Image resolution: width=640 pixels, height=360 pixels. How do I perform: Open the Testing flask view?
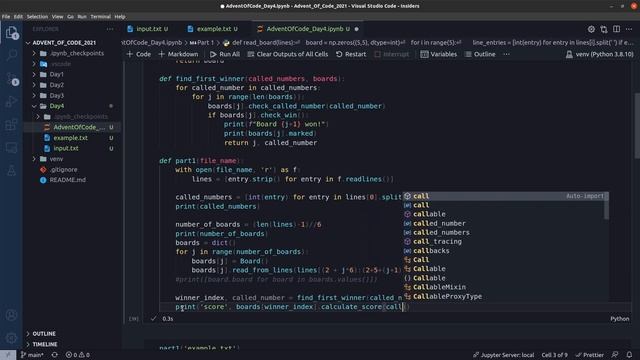11,171
